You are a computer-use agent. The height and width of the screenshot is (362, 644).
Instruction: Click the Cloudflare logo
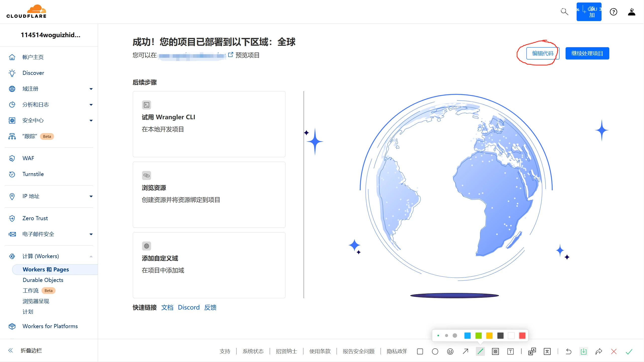point(26,12)
